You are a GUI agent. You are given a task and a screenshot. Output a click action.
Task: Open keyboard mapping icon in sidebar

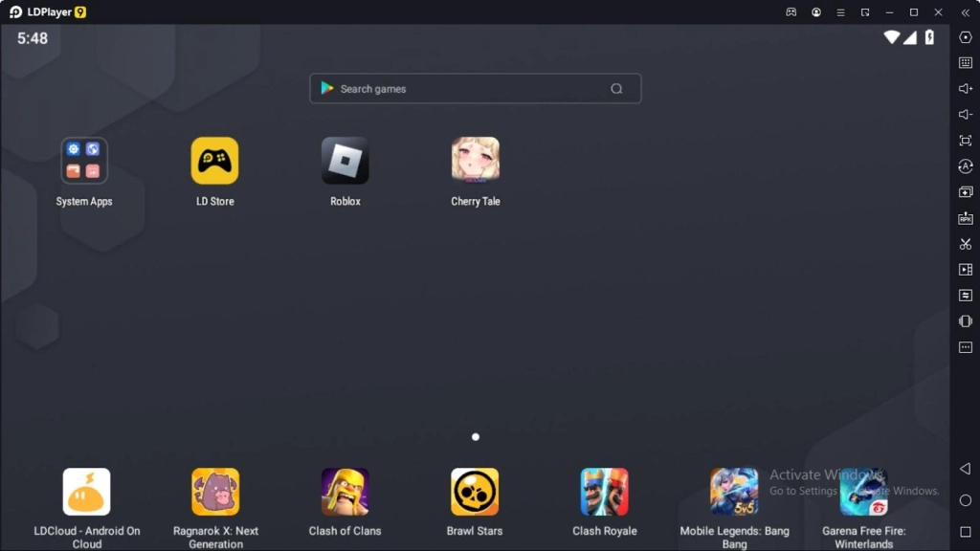point(965,63)
